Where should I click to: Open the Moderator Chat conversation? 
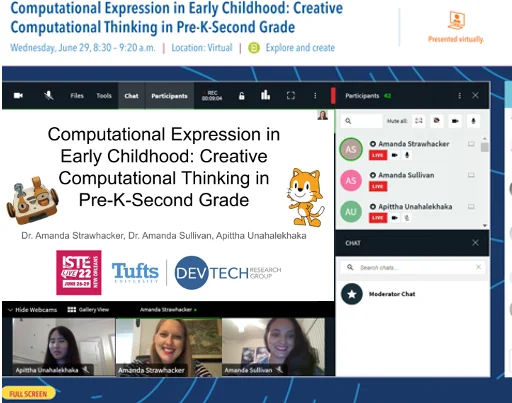point(392,294)
